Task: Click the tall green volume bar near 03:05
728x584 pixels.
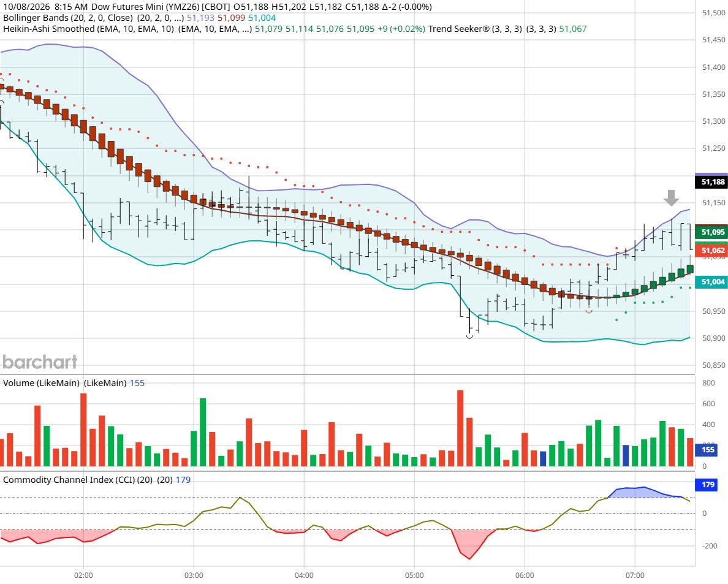Action: click(x=203, y=432)
